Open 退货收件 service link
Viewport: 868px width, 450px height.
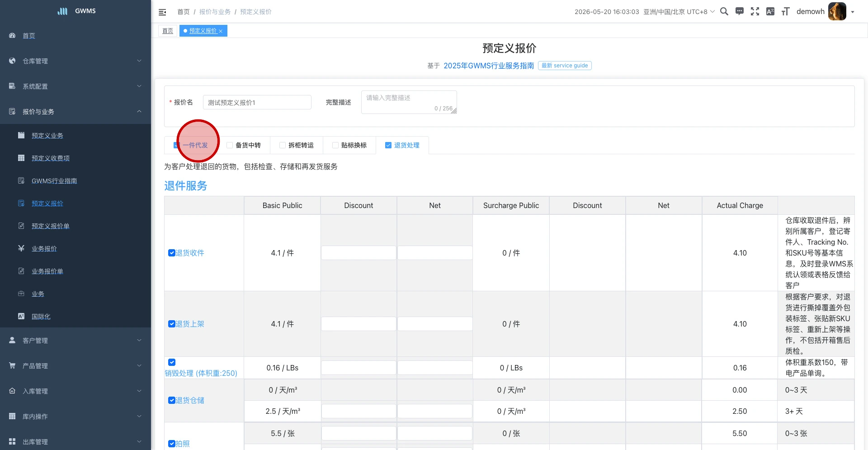click(190, 253)
